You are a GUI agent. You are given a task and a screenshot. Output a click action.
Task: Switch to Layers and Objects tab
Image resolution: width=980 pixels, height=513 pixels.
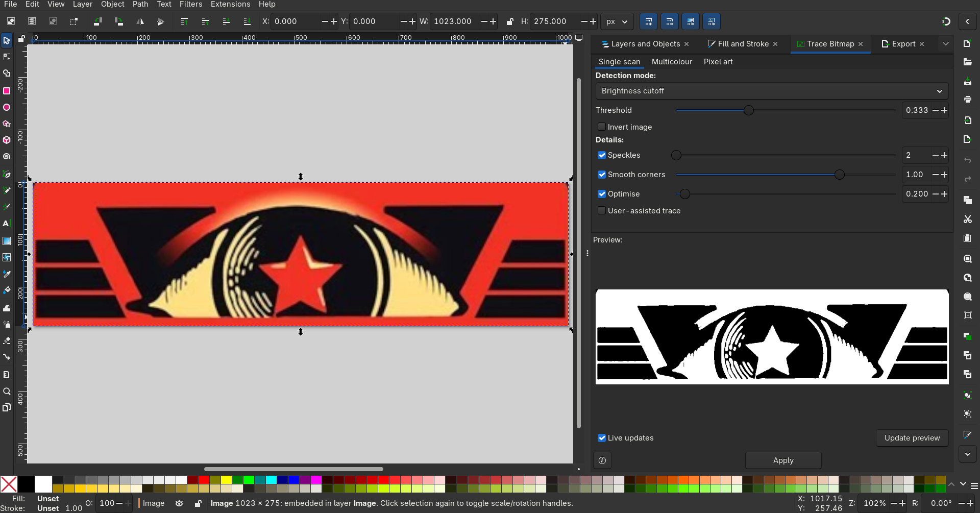click(645, 44)
